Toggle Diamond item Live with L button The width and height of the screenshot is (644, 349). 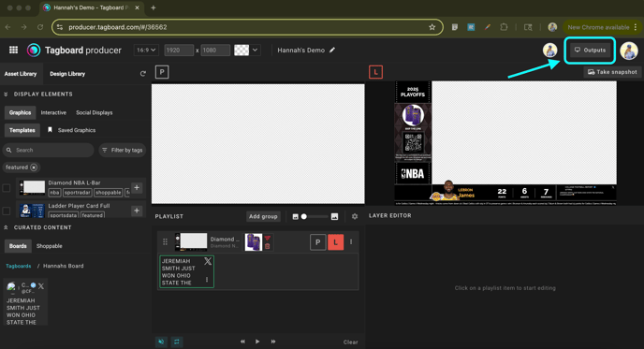tap(335, 242)
